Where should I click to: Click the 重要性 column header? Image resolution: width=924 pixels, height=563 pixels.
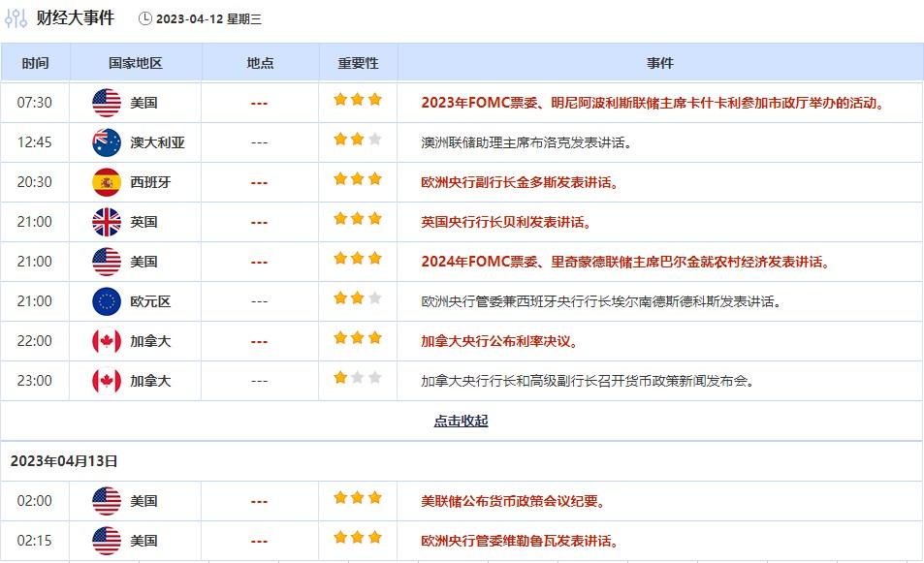click(358, 63)
